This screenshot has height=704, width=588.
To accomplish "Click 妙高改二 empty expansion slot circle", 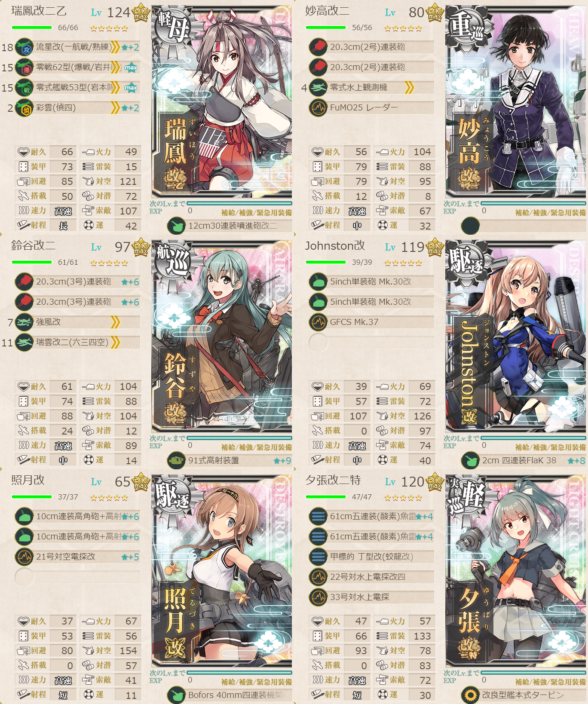I will point(470,226).
